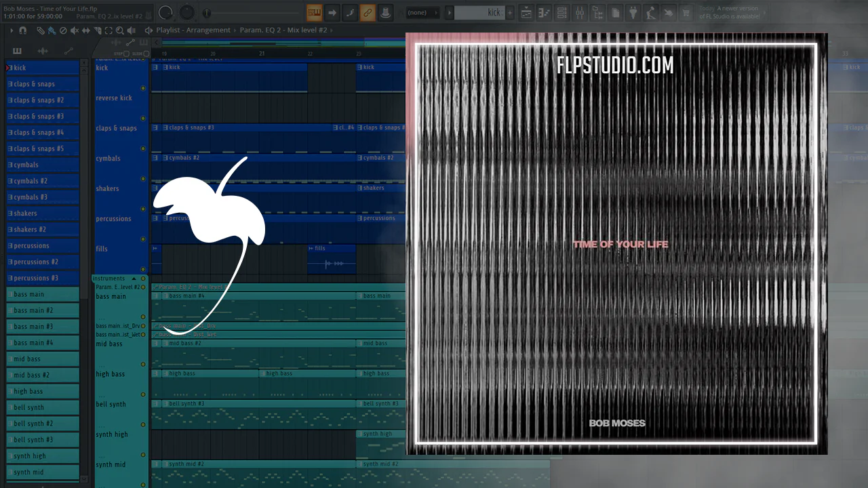
Task: Select the Select tool in Playlist toolbar
Action: click(108, 30)
